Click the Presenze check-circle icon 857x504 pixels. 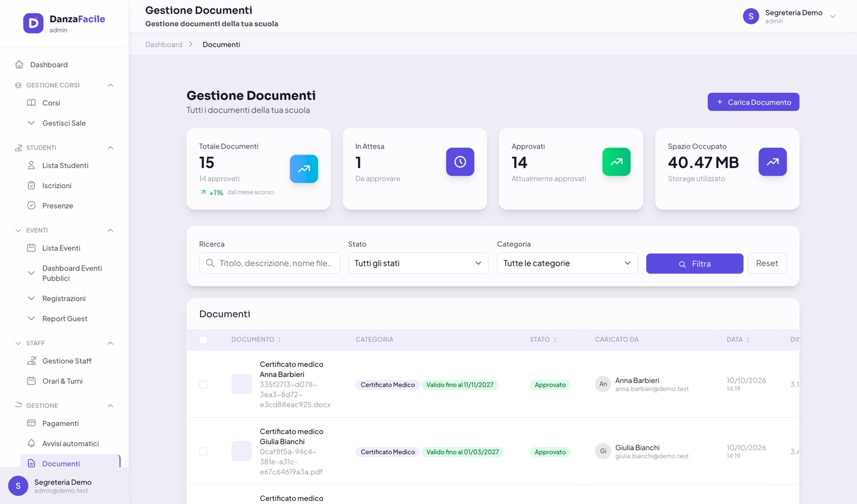tap(31, 206)
